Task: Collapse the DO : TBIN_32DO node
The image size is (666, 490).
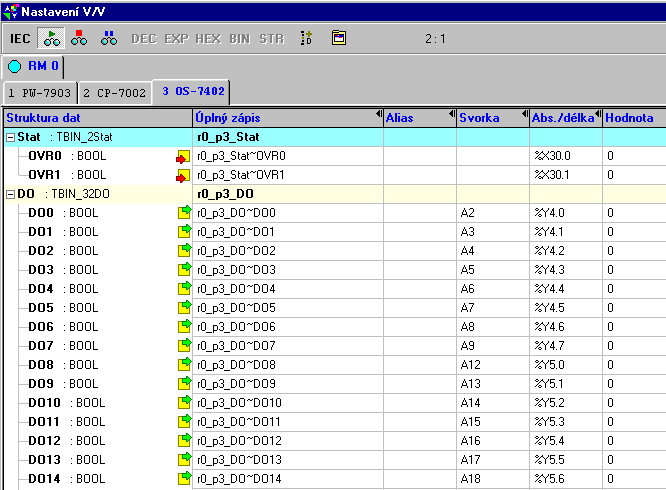Action: coord(11,194)
